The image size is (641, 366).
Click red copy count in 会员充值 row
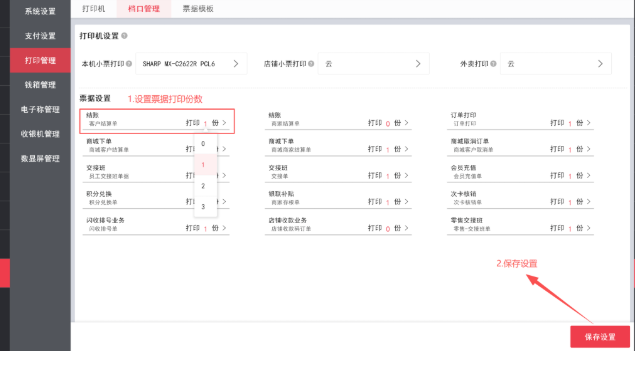pos(570,176)
